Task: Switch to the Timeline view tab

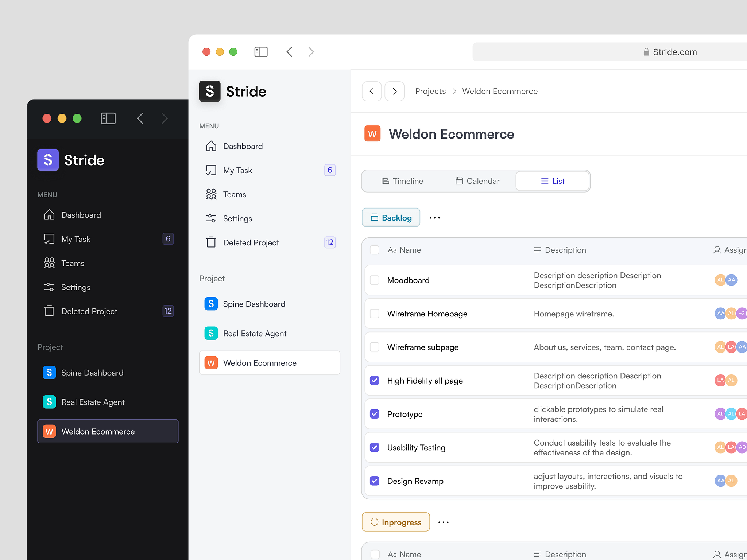Action: tap(402, 181)
